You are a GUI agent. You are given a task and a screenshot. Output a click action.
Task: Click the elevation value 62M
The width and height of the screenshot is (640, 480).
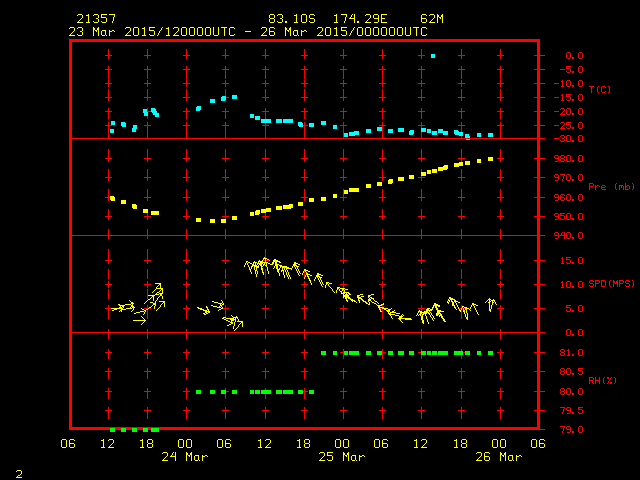coord(432,19)
